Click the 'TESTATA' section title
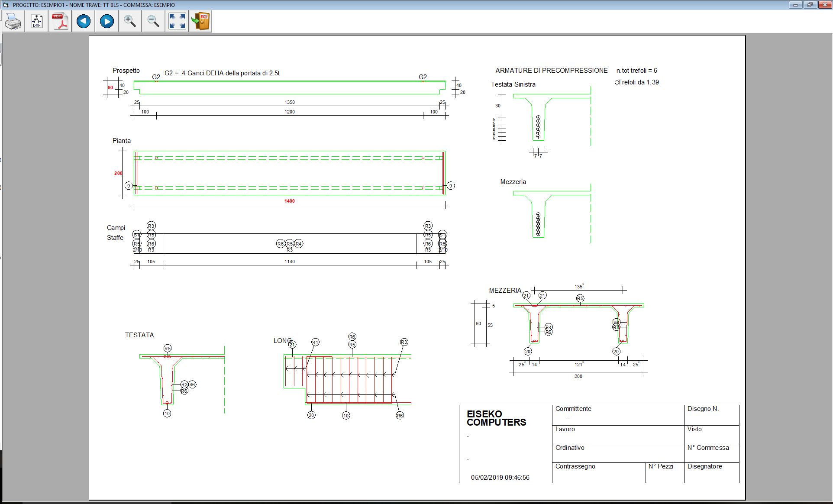Viewport: 833px width, 504px height. tap(139, 335)
